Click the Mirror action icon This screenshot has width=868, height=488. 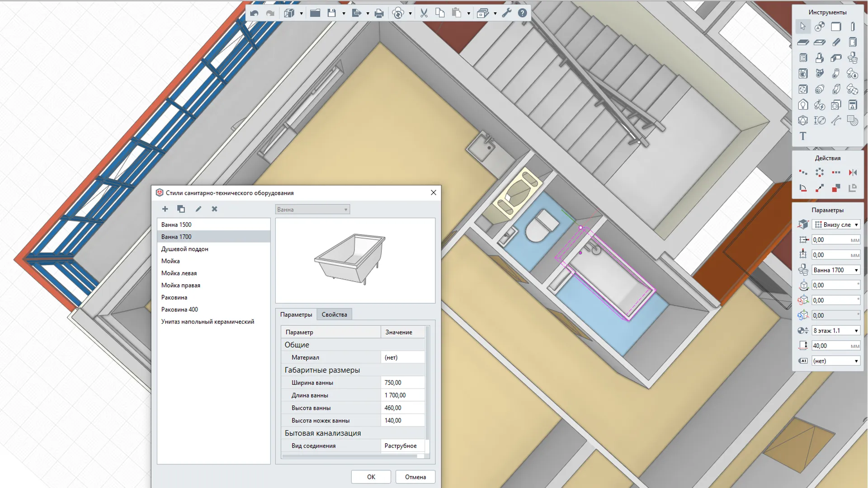(x=852, y=173)
